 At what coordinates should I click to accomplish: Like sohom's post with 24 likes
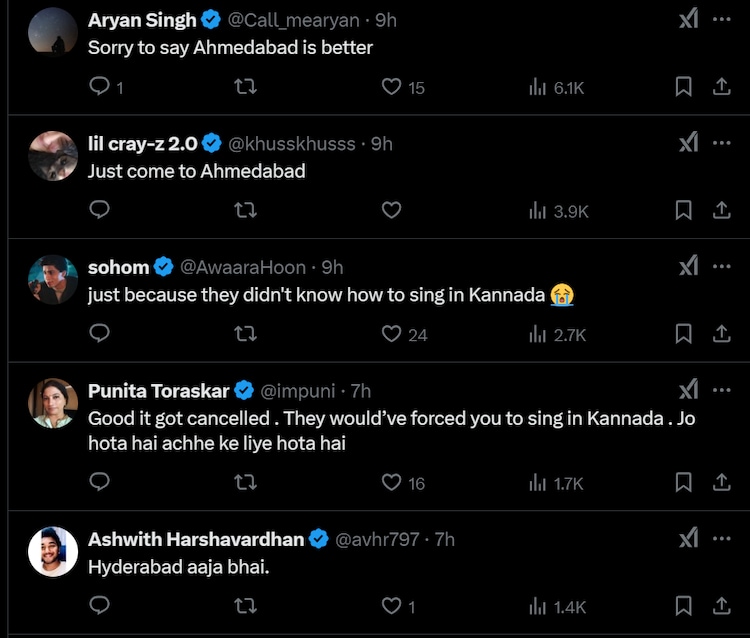392,334
